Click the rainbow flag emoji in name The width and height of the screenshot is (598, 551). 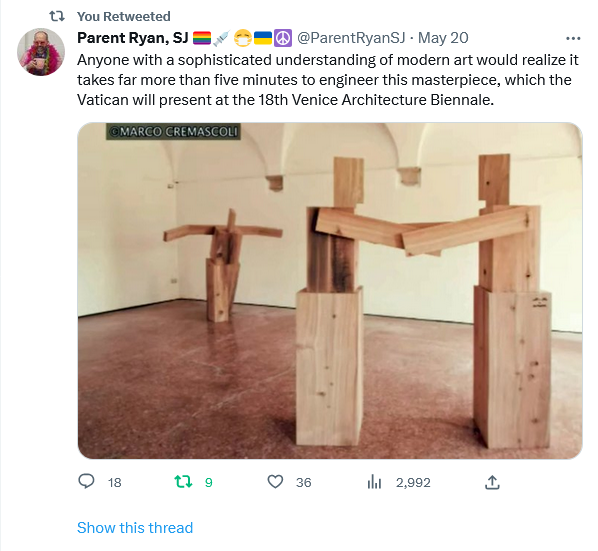click(202, 38)
